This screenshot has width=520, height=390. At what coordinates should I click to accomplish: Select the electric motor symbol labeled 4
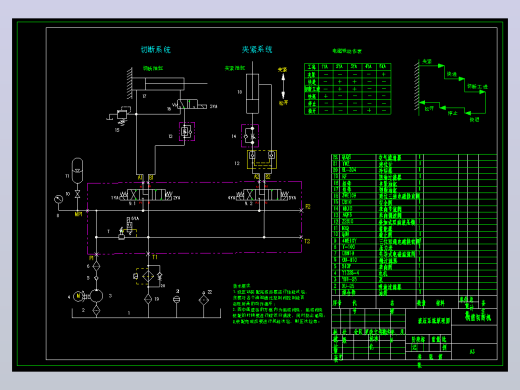click(x=79, y=296)
